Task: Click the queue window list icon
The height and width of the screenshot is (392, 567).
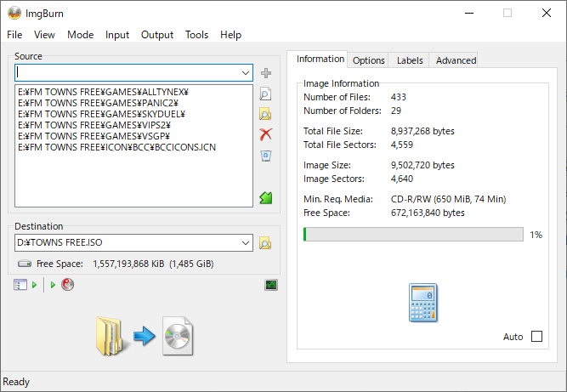Action: coord(20,285)
